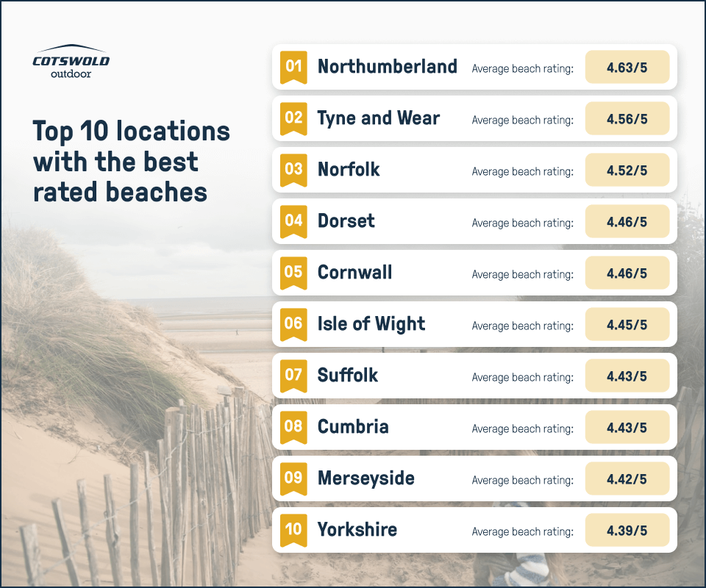Click the Cumbria location name
The width and height of the screenshot is (706, 588).
tap(353, 426)
